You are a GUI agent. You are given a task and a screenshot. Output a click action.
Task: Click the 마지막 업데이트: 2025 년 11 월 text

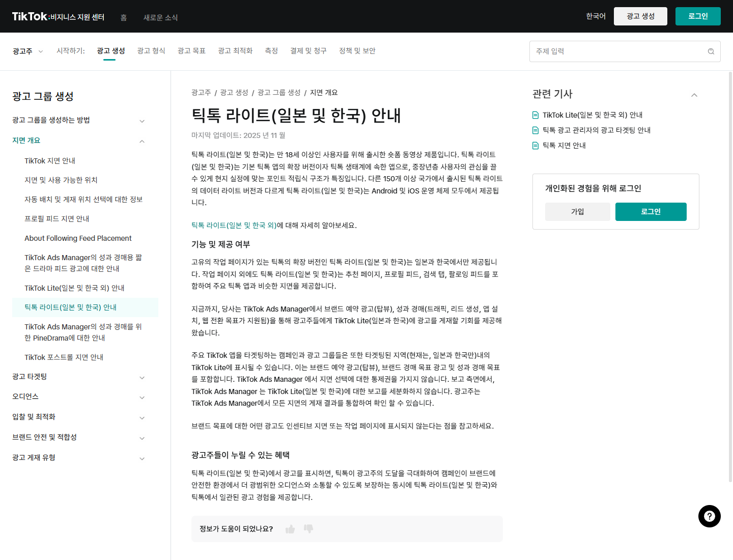238,135
